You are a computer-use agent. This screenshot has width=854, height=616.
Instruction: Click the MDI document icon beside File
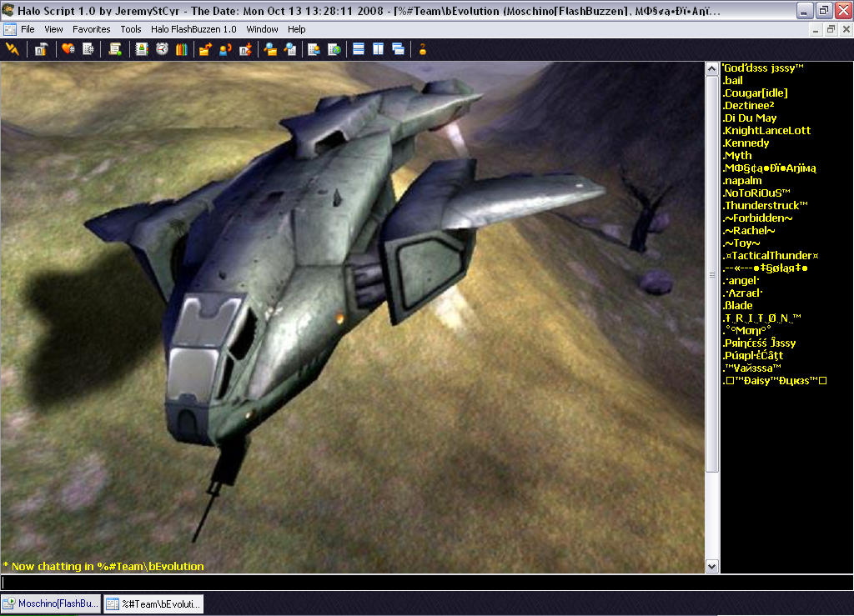click(x=10, y=29)
